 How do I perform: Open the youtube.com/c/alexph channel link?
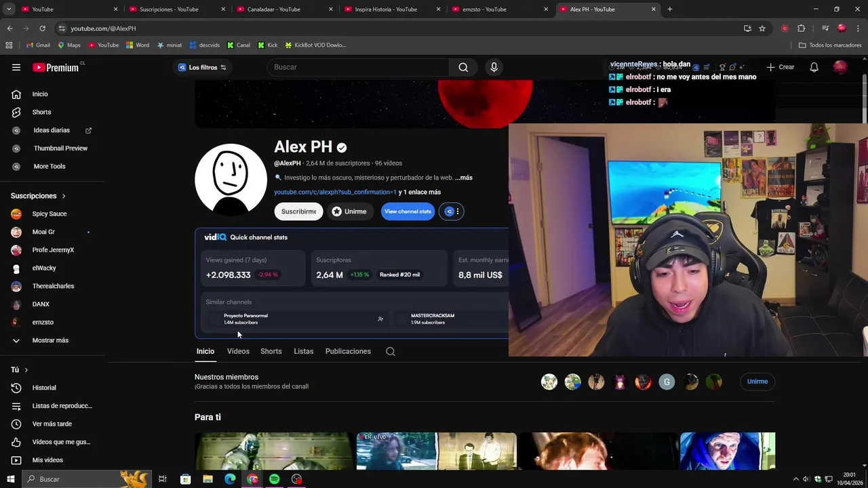click(335, 192)
